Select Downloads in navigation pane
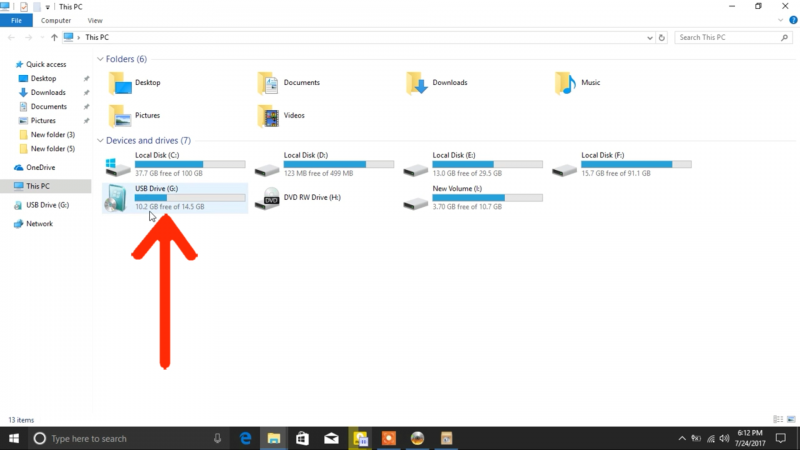800x450 pixels. pos(48,92)
